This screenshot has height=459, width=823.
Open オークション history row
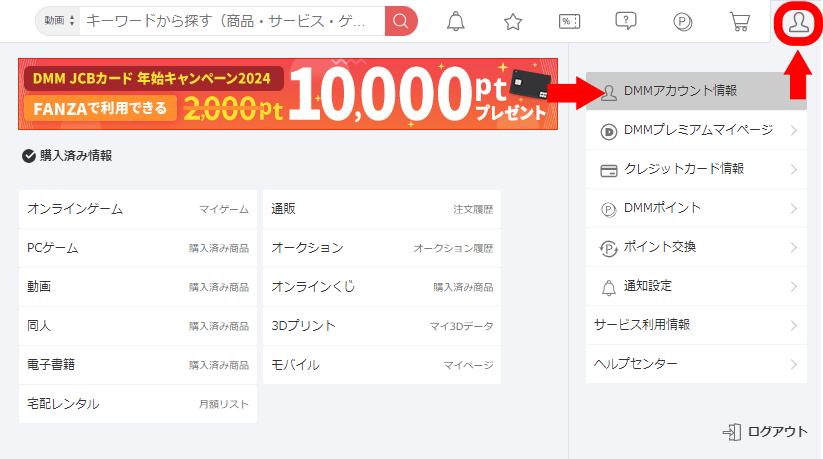point(382,248)
